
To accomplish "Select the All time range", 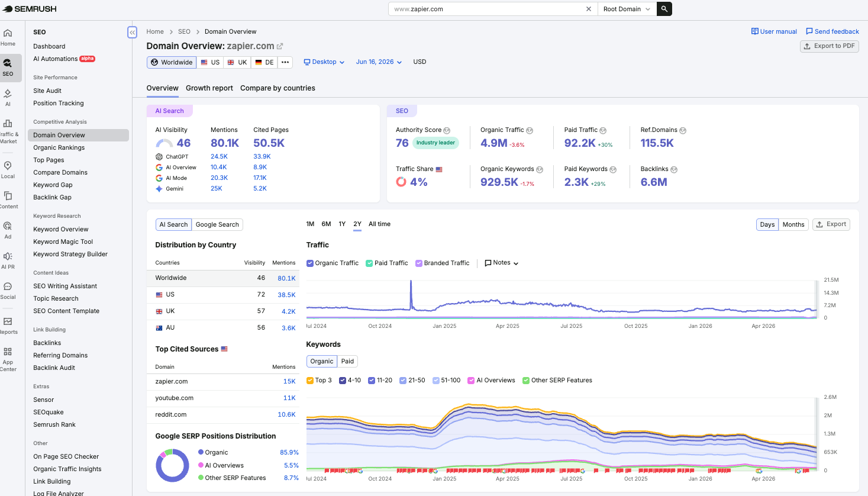I will (x=379, y=224).
